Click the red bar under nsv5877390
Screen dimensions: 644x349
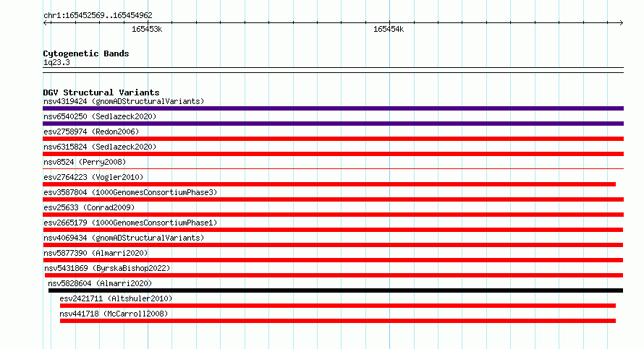333,260
